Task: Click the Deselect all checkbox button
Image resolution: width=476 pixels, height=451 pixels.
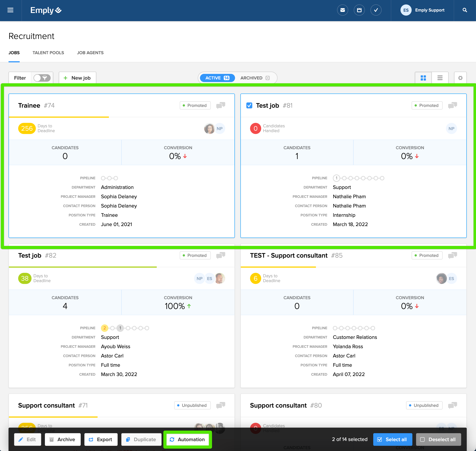Action: click(x=438, y=439)
